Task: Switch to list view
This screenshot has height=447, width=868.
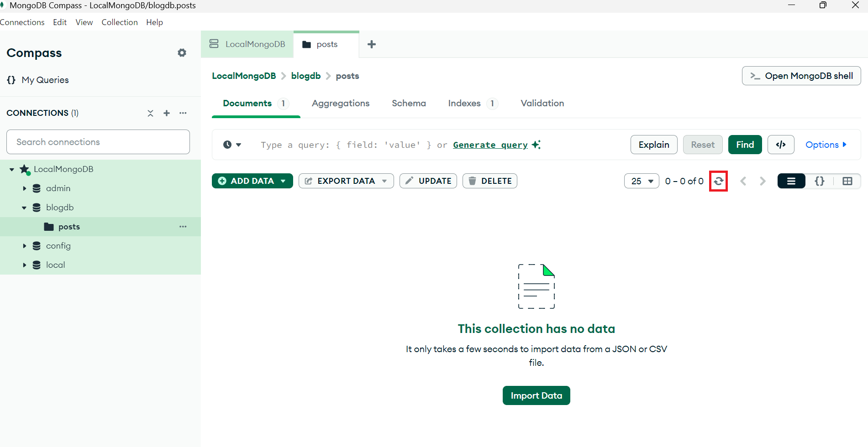Action: (791, 181)
